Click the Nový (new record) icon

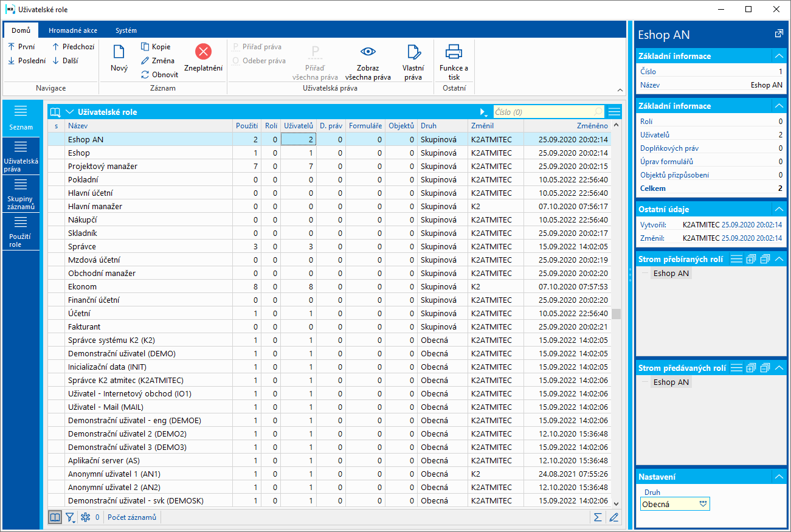(x=119, y=53)
